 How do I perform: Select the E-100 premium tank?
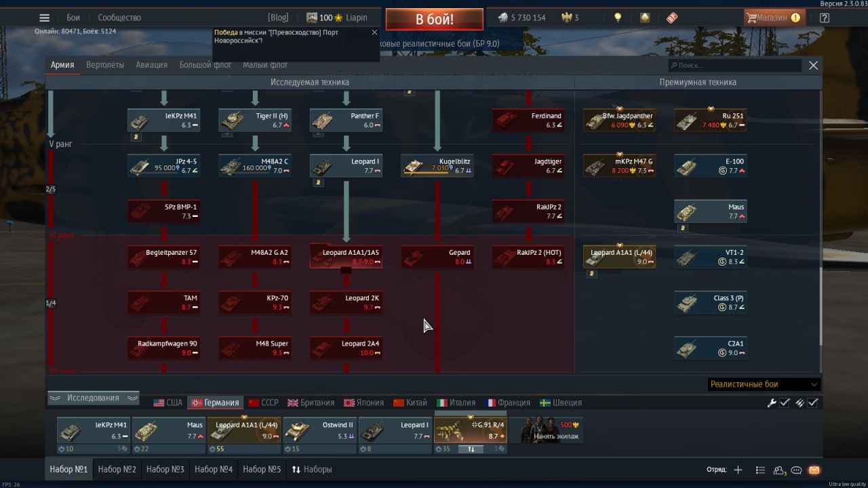[x=711, y=166]
